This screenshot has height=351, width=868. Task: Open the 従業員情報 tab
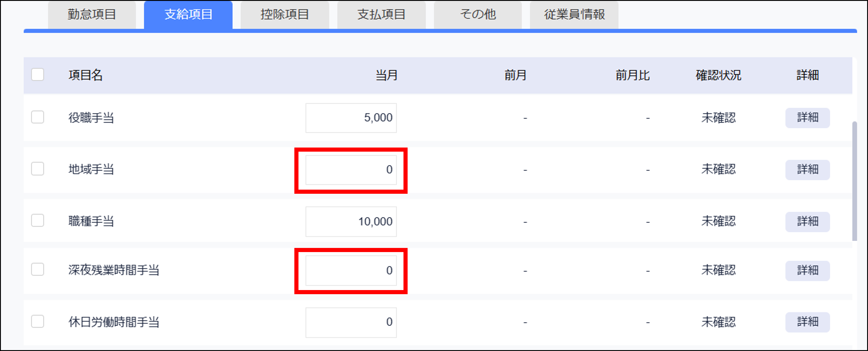point(574,14)
